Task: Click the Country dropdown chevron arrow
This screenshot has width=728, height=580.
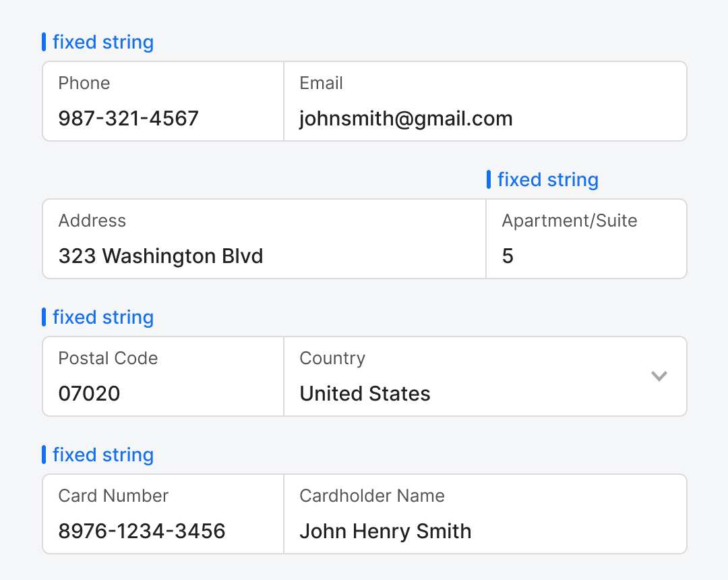Action: [x=659, y=376]
